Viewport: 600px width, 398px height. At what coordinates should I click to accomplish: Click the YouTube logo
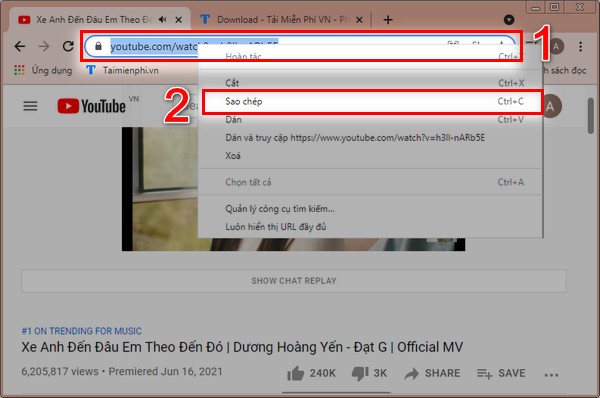click(x=92, y=106)
